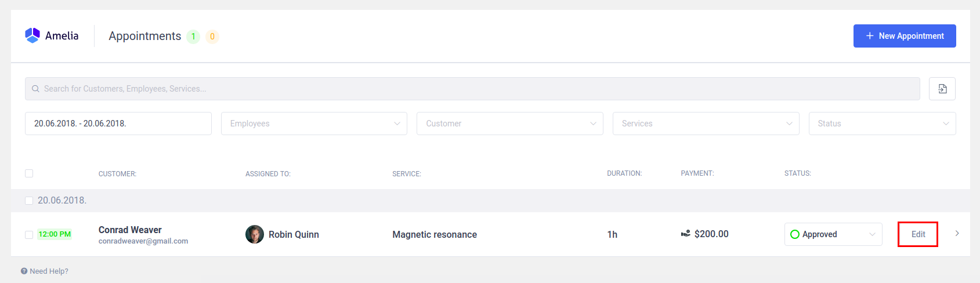Click the green approved appointments count badge

193,36
